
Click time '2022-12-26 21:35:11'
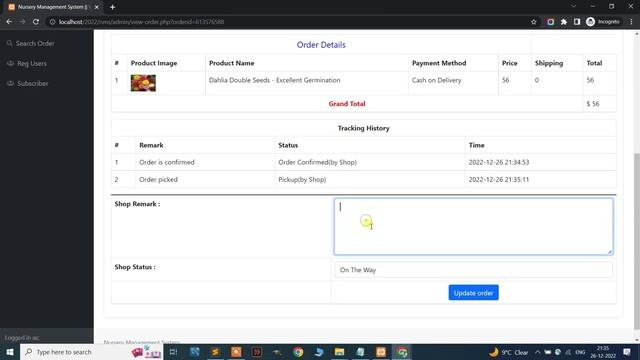(x=499, y=179)
